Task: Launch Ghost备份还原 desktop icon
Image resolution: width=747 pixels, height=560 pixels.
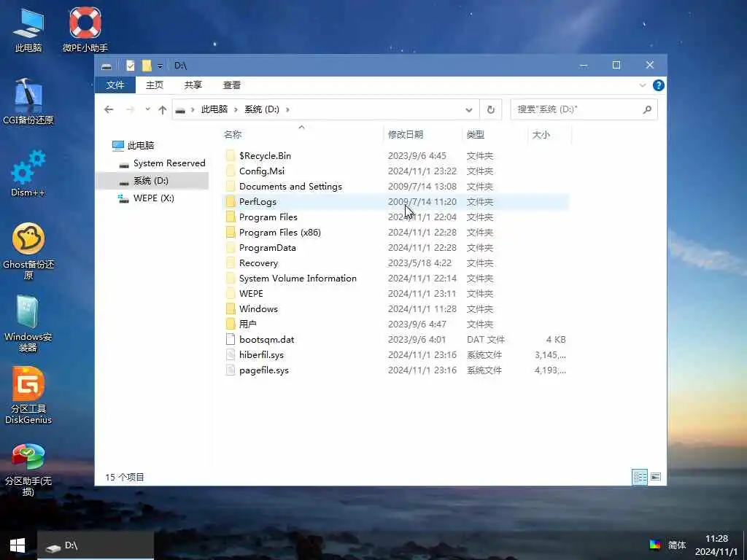Action: [x=28, y=251]
